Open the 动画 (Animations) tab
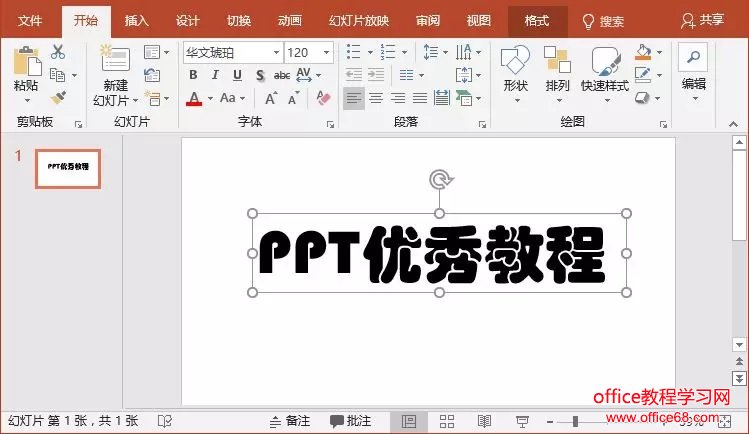Image resolution: width=749 pixels, height=434 pixels. 289,20
